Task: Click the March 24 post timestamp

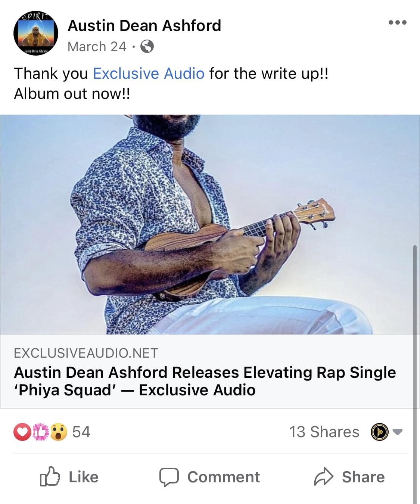Action: [97, 47]
